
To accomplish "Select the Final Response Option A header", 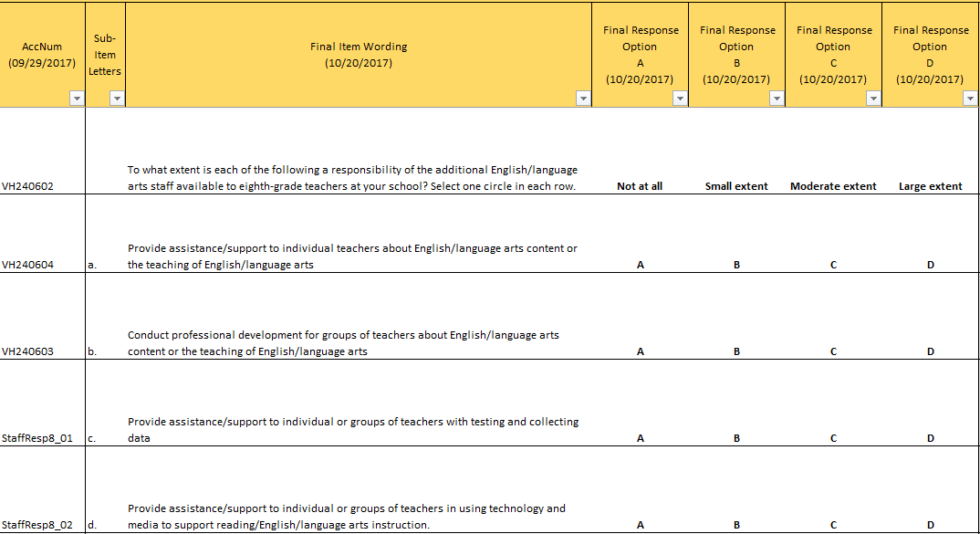I will point(640,55).
